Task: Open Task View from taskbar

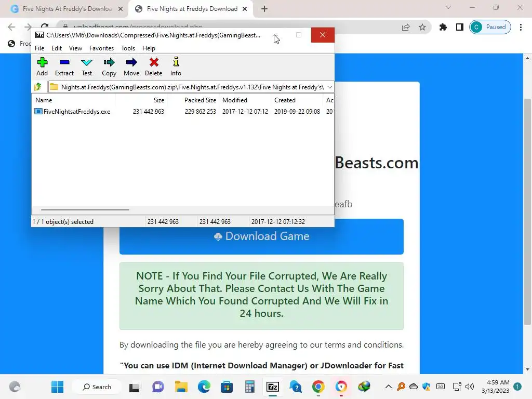Action: click(x=134, y=387)
